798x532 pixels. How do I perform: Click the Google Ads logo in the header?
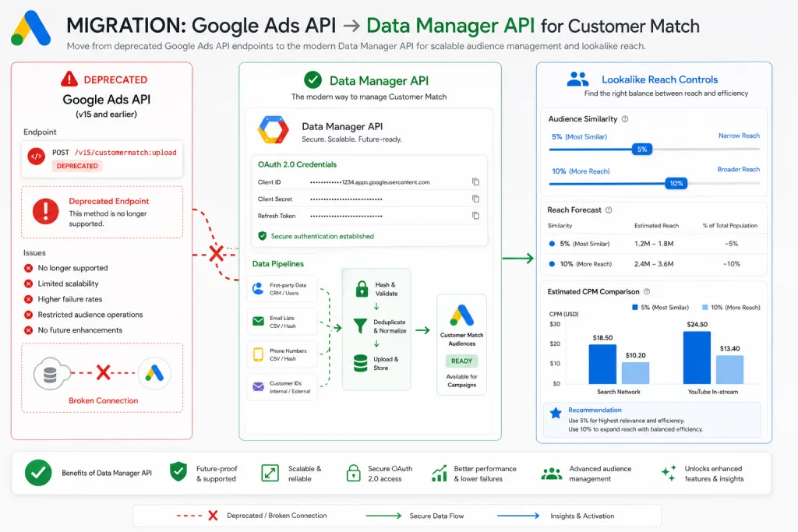click(x=30, y=29)
